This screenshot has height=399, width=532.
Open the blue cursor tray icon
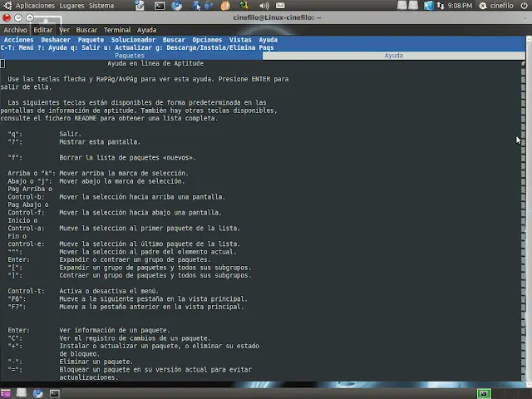(x=429, y=6)
